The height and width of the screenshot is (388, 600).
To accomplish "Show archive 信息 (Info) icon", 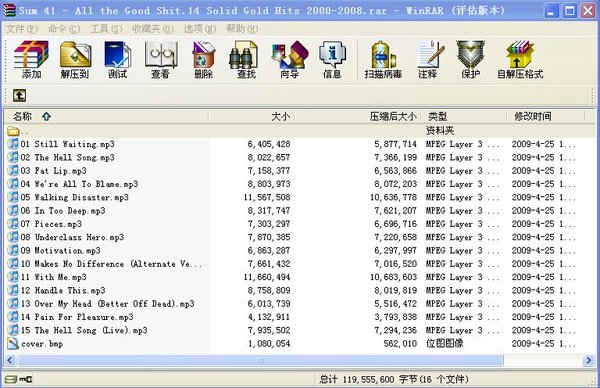I will 332,60.
